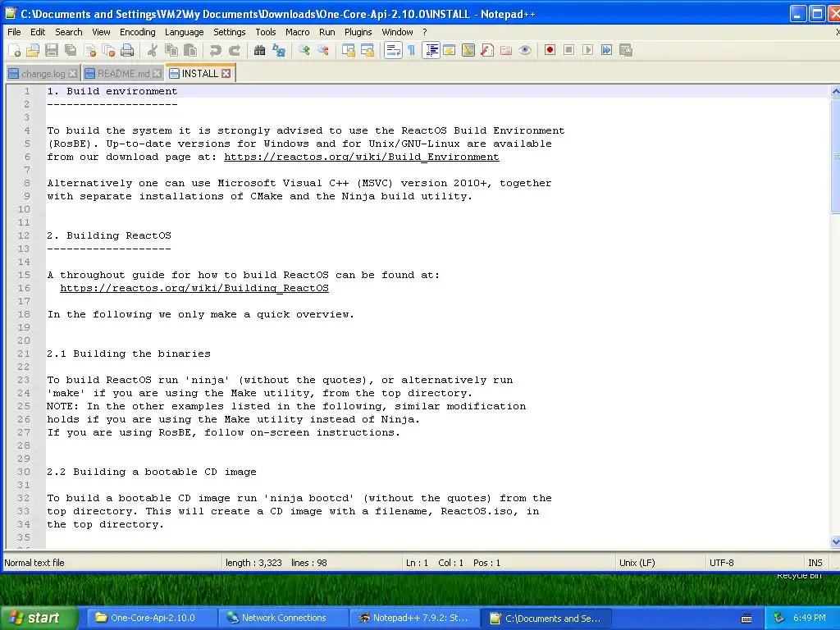
Task: Close the README.md tab with its X
Action: point(157,73)
